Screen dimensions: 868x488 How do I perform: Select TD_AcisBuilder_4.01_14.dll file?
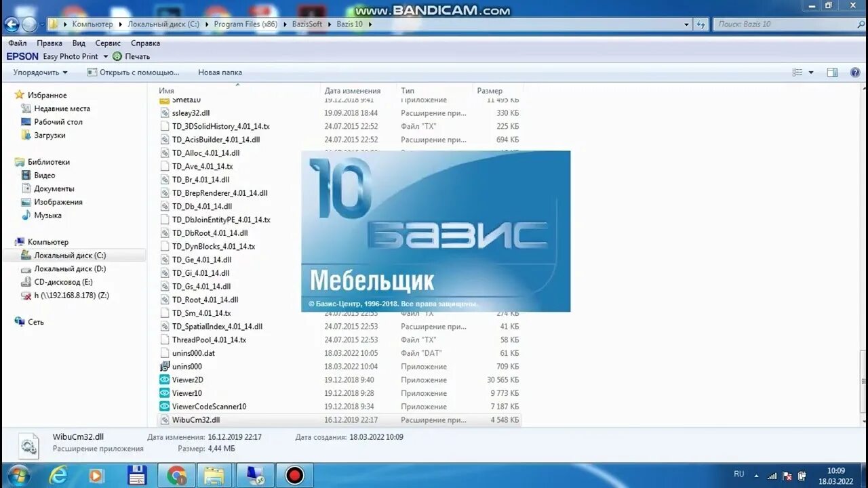(x=216, y=140)
